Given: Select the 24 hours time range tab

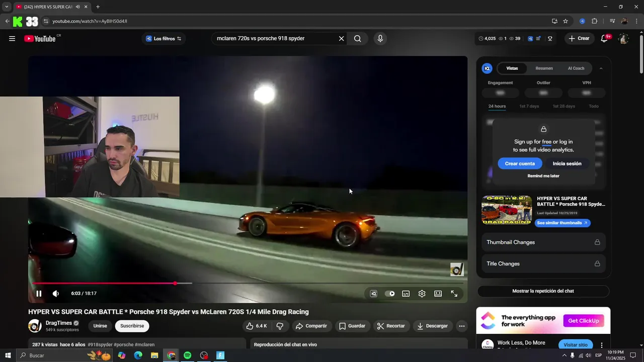Looking at the screenshot, I should click(497, 106).
